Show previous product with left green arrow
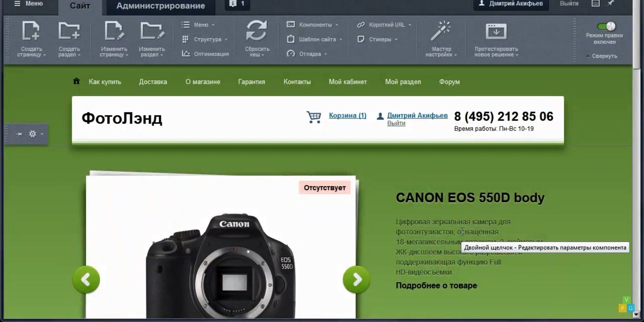This screenshot has width=644, height=322. point(86,279)
